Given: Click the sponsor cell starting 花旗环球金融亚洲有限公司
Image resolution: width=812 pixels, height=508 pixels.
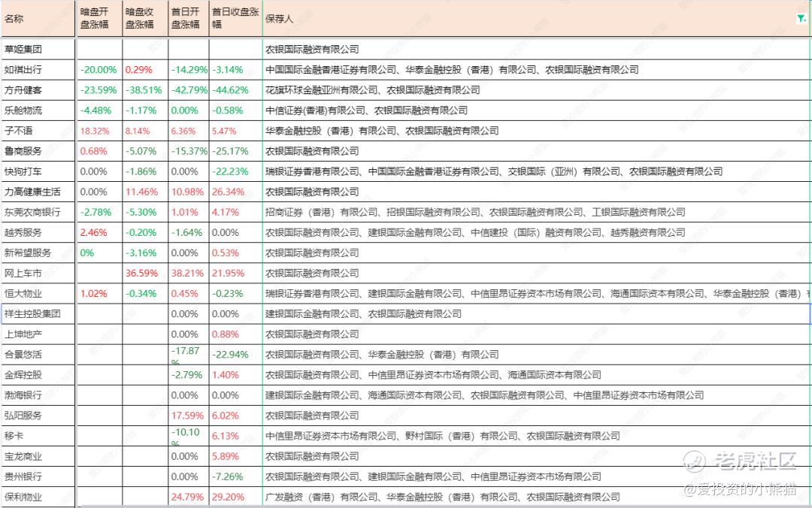Looking at the screenshot, I should coord(537,90).
